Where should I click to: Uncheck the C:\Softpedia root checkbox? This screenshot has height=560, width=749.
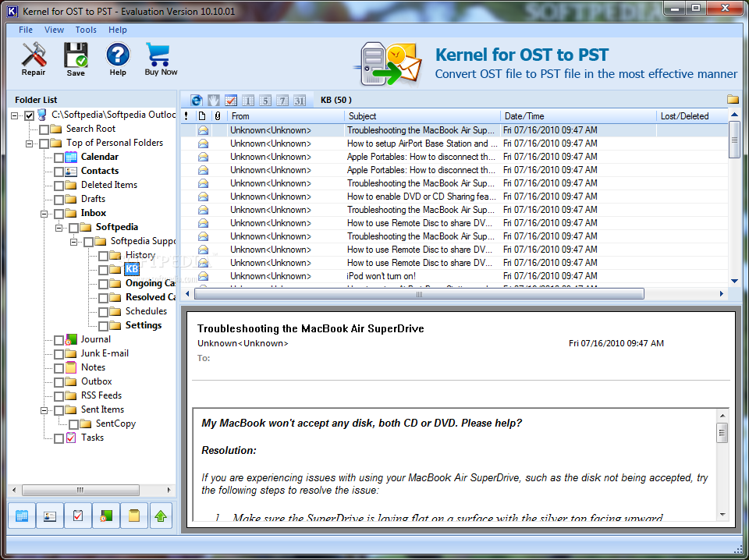[x=29, y=115]
